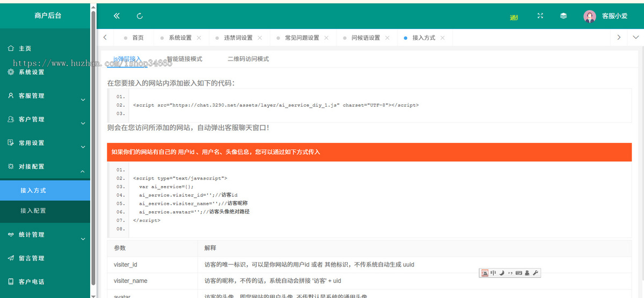Select the js弹层接入 mode tab
This screenshot has height=298, width=644.
click(x=127, y=59)
